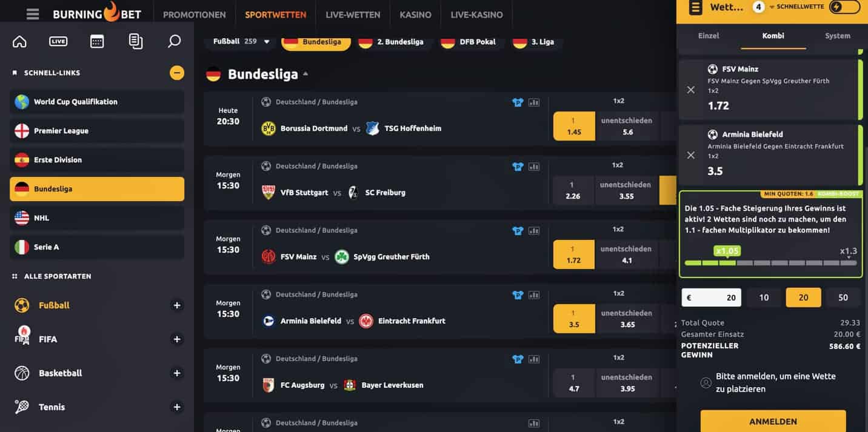Select the 10 euro stake option

pos(764,297)
